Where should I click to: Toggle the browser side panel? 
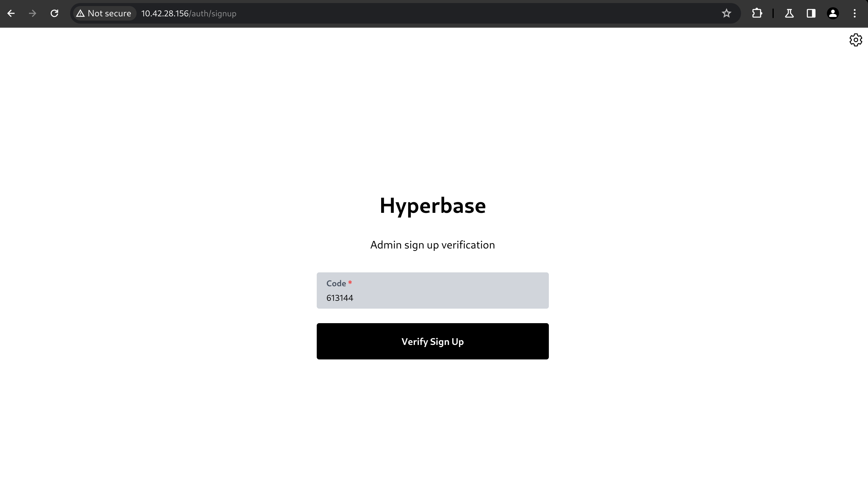pyautogui.click(x=811, y=13)
